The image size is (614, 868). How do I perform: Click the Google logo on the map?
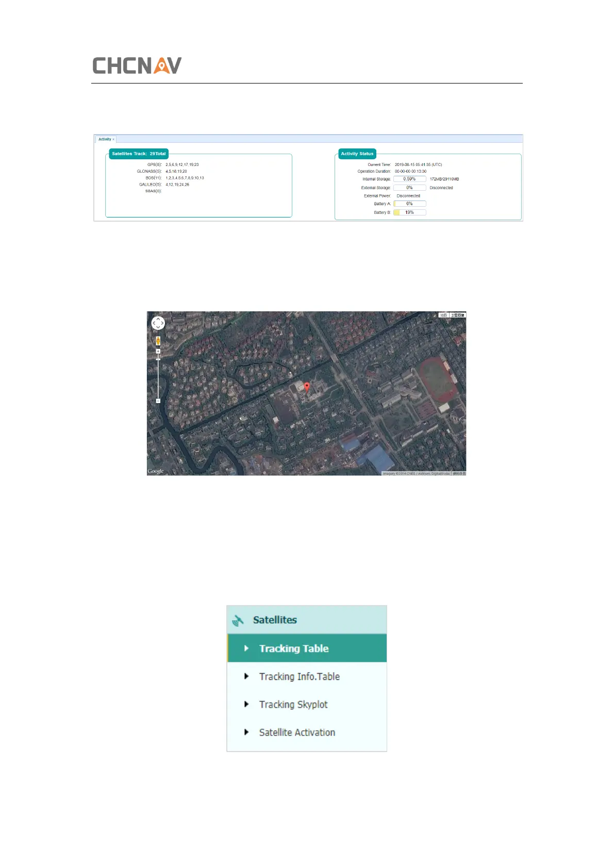pos(156,471)
